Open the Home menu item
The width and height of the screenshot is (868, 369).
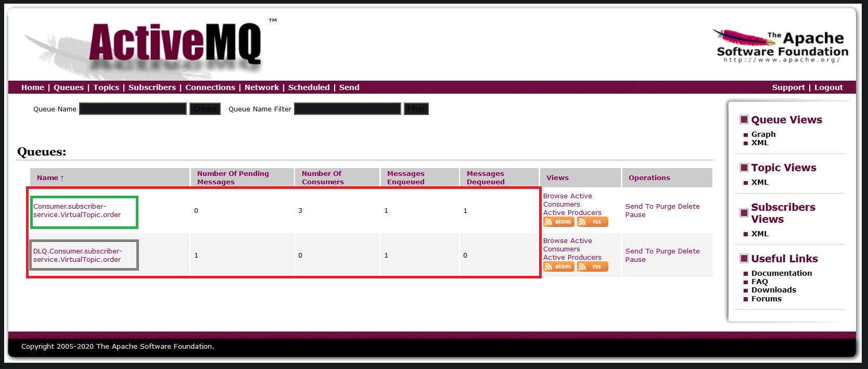(33, 87)
